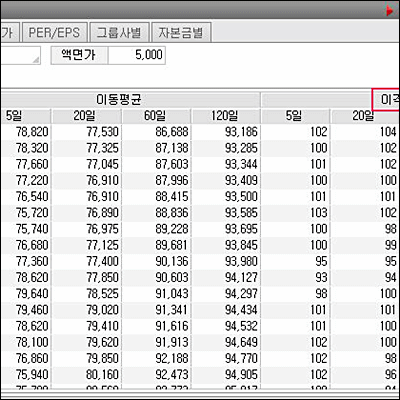
Task: Click the cell 89,228
Action: pyautogui.click(x=156, y=229)
